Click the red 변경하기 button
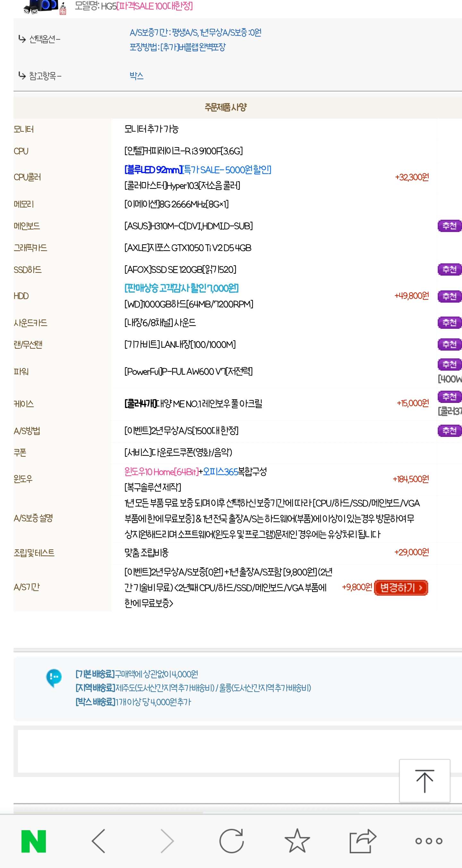 point(401,588)
